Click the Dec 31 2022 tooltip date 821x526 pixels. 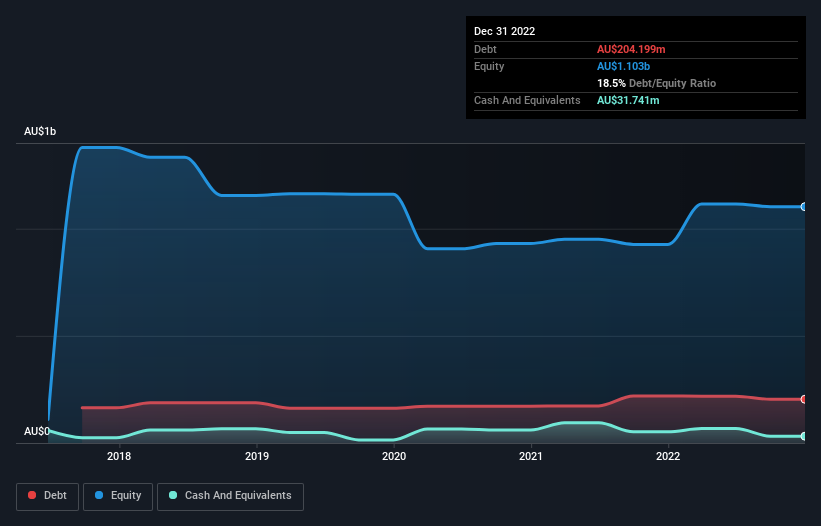504,31
